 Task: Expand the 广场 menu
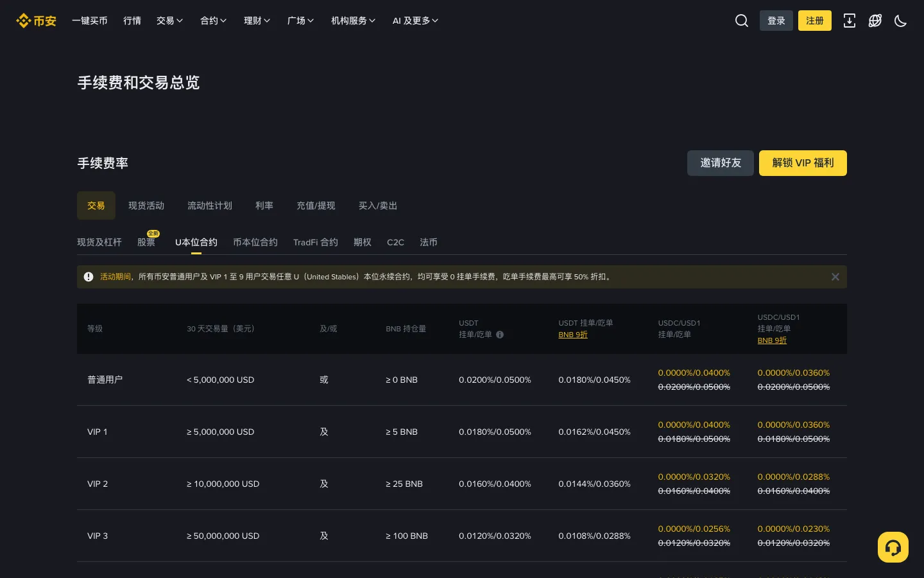pos(301,21)
